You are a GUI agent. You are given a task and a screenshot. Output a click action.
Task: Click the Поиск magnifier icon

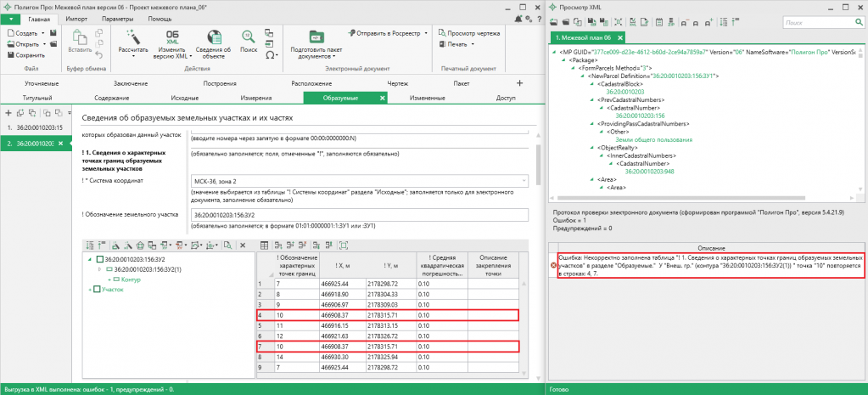(249, 38)
